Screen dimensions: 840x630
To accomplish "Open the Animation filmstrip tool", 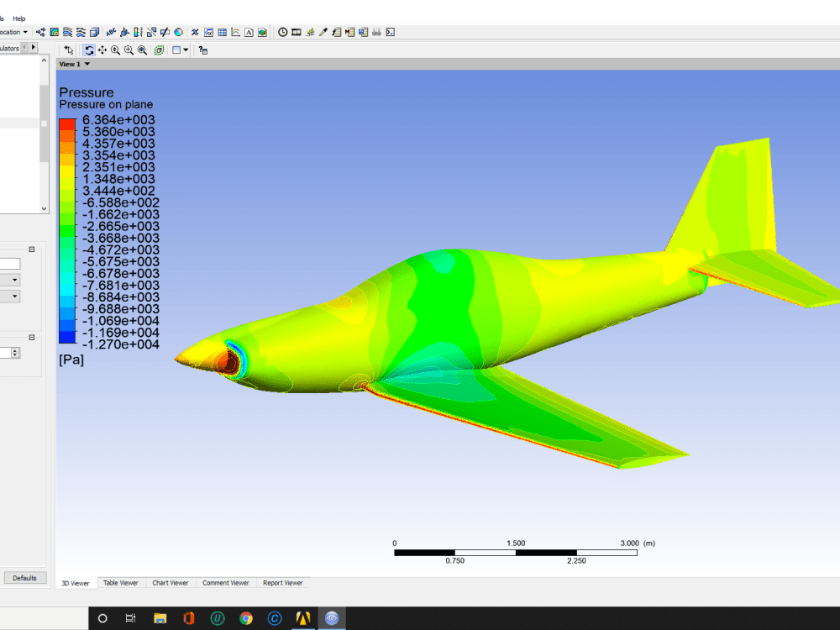I will [297, 32].
